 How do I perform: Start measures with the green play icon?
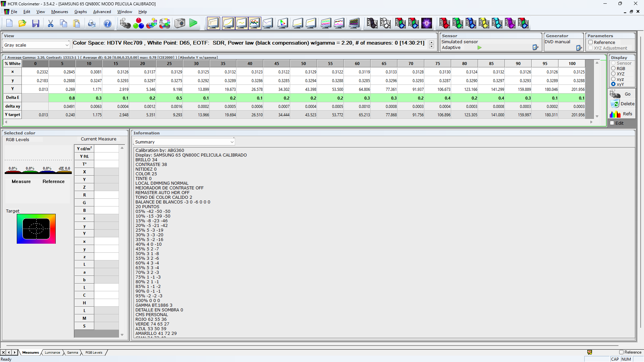click(193, 23)
